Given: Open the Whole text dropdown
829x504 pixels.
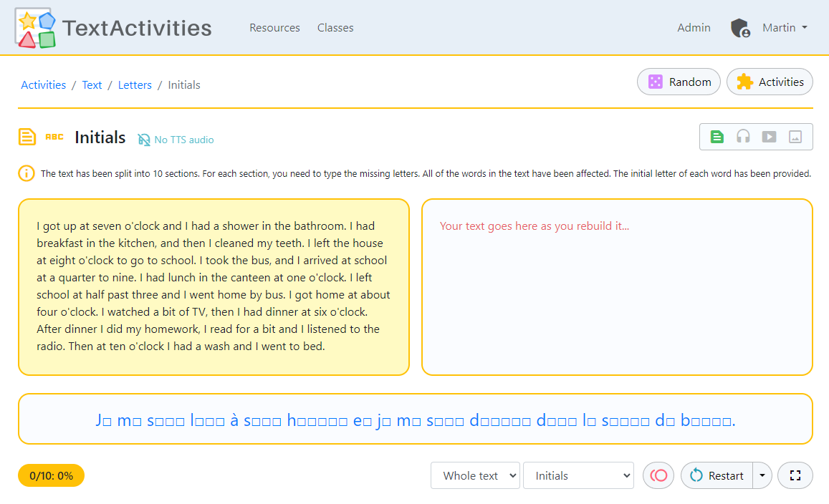Looking at the screenshot, I should point(475,475).
